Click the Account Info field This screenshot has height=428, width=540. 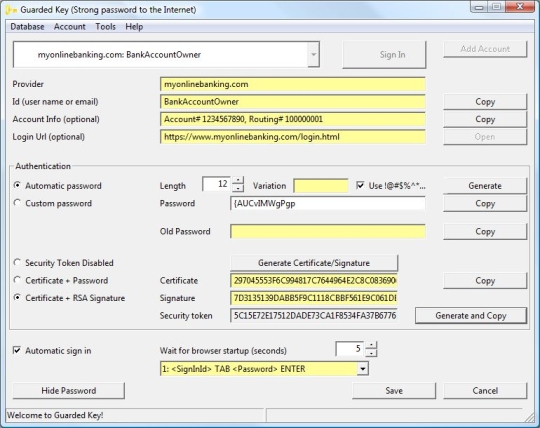click(293, 119)
